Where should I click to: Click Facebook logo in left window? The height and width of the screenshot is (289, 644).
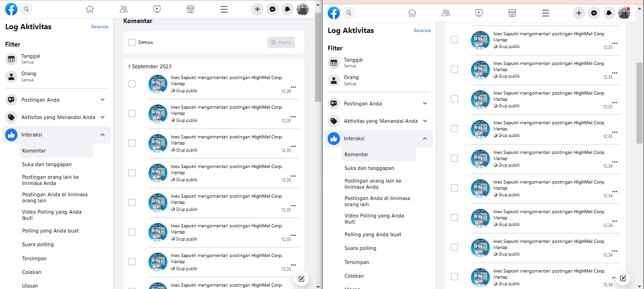[11, 9]
